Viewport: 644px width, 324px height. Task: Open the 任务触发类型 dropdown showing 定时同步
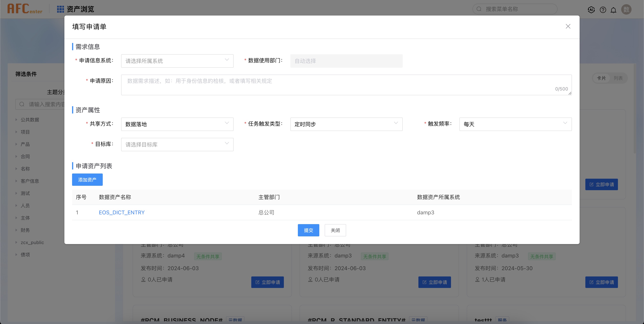click(x=346, y=124)
